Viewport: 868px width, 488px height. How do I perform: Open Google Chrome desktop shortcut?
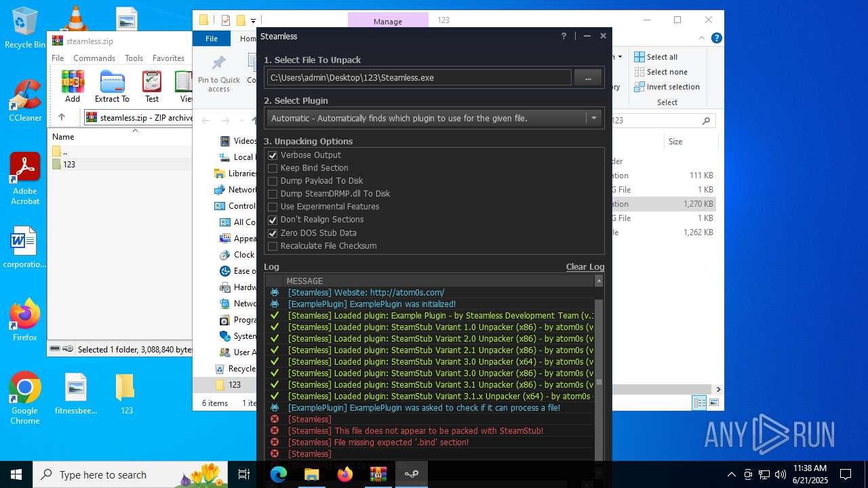[x=25, y=398]
